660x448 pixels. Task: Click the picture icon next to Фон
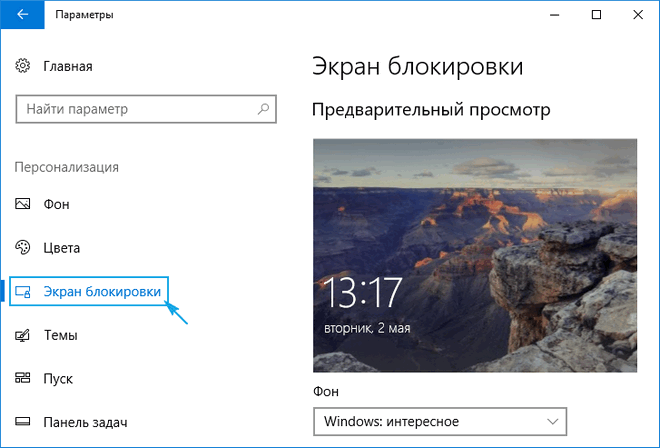23,203
